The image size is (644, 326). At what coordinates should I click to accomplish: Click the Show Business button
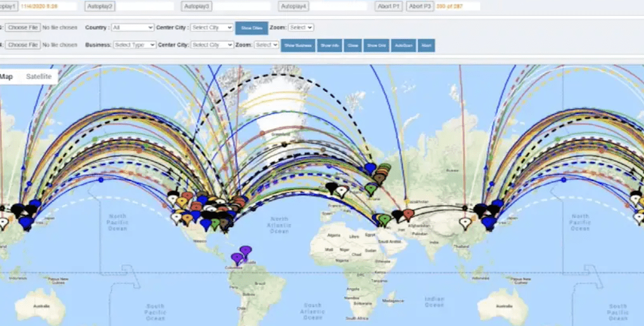pyautogui.click(x=298, y=46)
